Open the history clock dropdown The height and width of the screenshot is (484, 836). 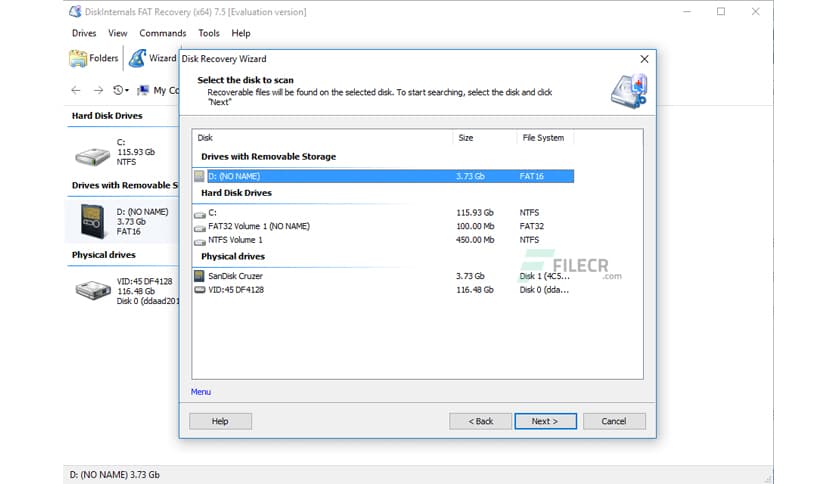pyautogui.click(x=120, y=90)
